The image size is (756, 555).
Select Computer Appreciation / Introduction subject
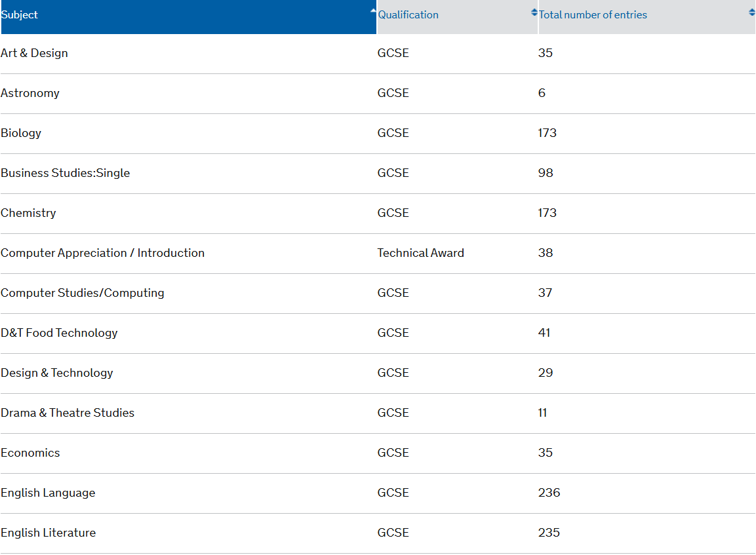coord(103,253)
